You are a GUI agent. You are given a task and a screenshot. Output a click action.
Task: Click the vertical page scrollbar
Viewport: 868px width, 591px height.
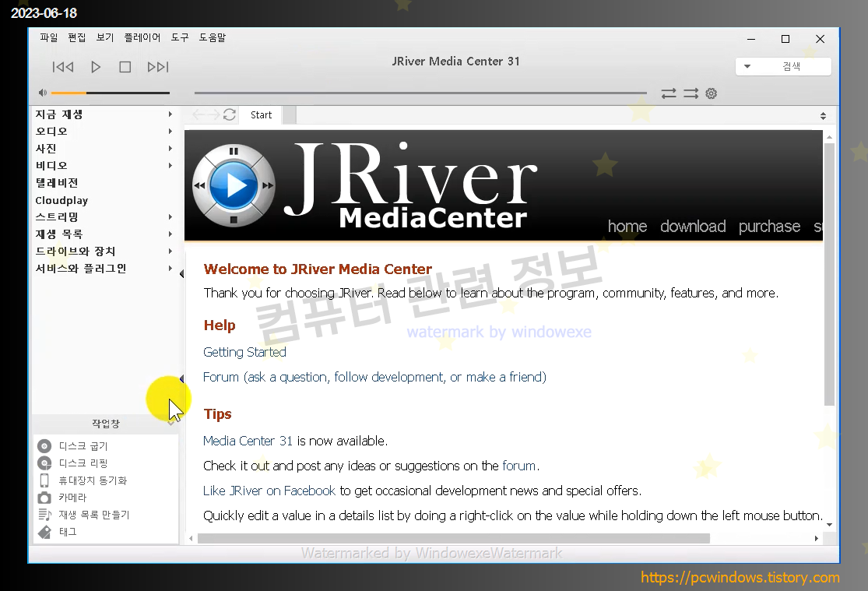(x=829, y=275)
